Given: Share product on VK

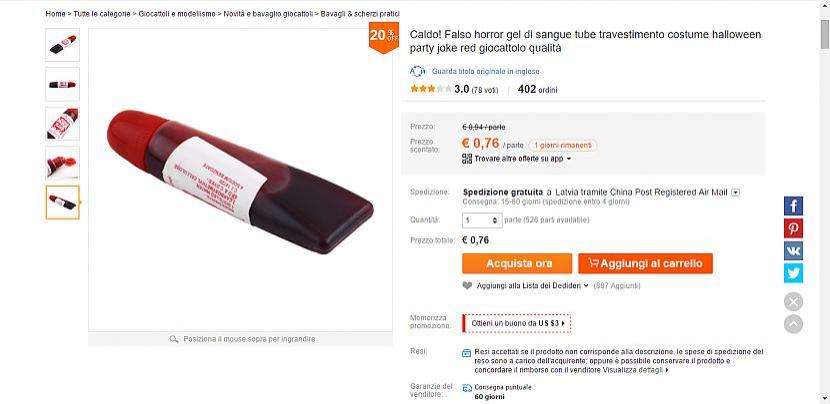Looking at the screenshot, I should click(793, 250).
